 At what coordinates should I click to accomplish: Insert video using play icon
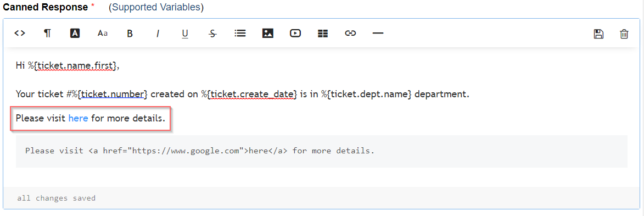click(295, 34)
